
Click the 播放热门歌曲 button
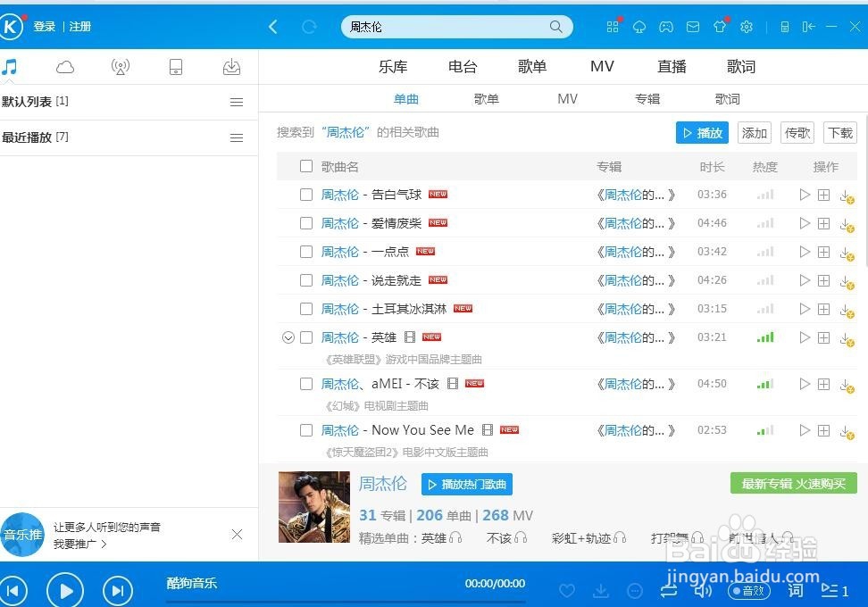click(467, 485)
